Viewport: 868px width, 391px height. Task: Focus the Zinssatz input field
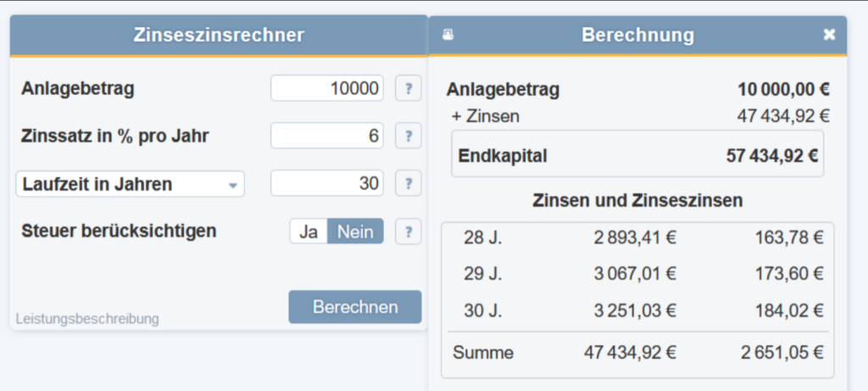coord(327,136)
